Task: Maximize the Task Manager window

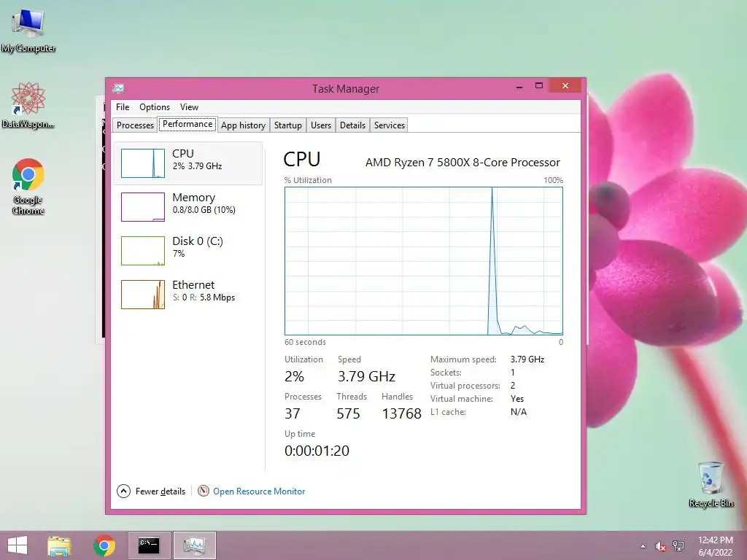Action: (x=539, y=86)
